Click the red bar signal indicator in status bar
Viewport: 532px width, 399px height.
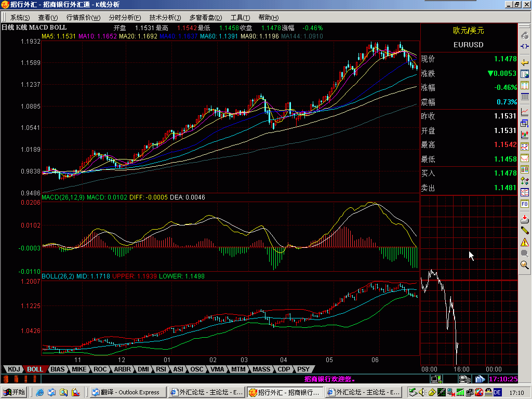(21, 379)
